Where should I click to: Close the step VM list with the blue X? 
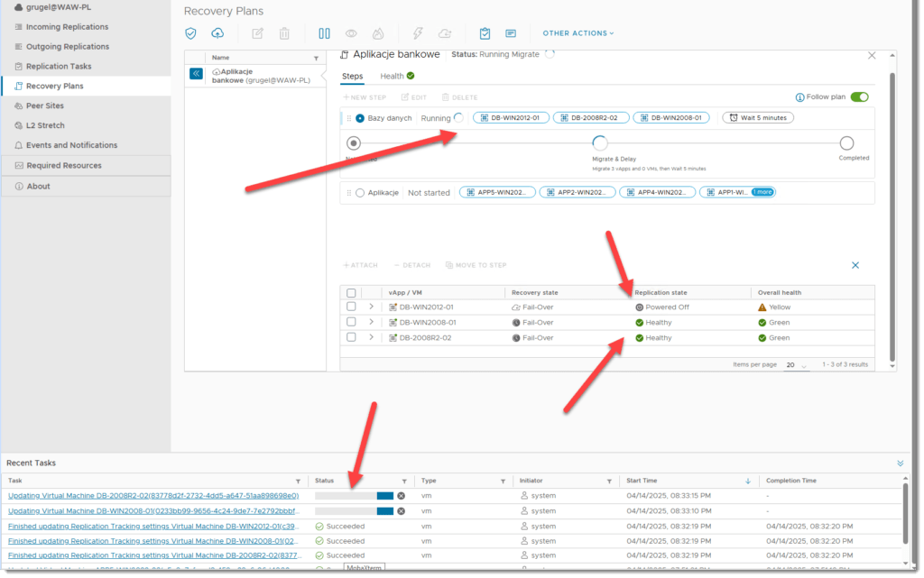(855, 265)
